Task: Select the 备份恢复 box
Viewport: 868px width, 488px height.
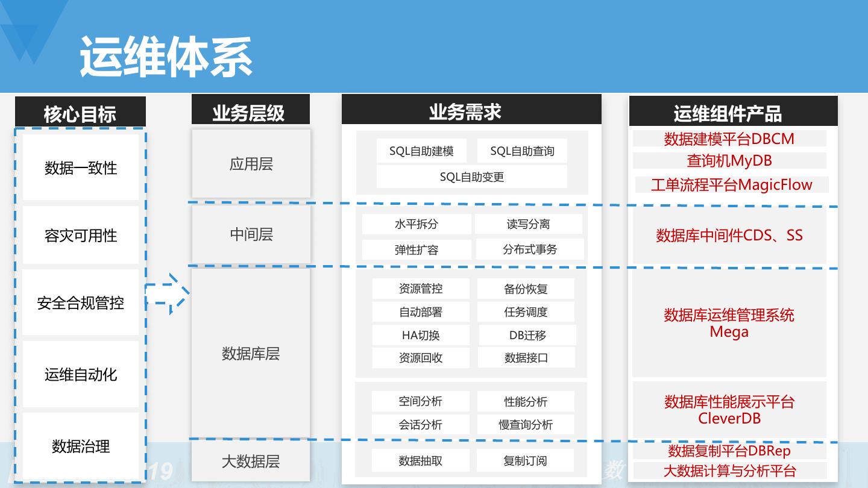Action: 526,289
